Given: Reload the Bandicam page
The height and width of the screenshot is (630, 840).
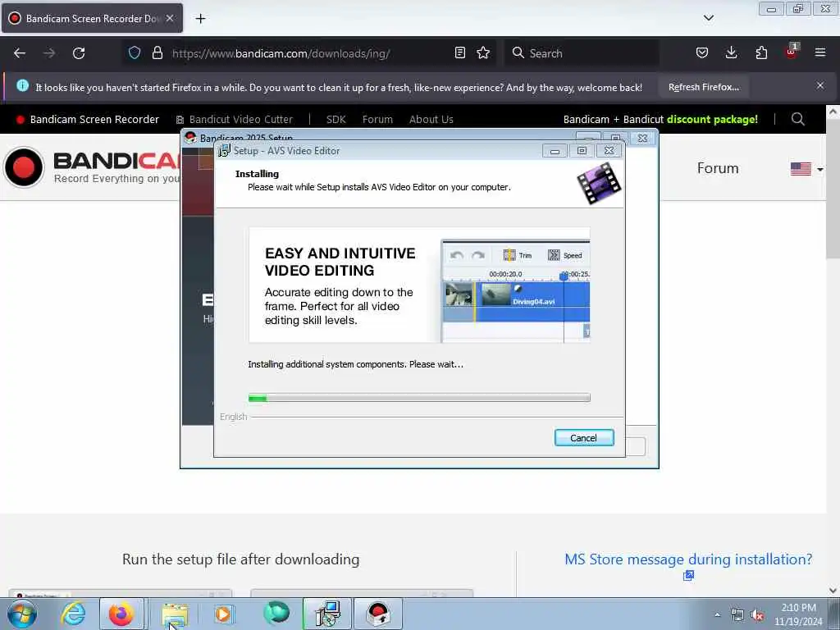Looking at the screenshot, I should click(x=79, y=53).
